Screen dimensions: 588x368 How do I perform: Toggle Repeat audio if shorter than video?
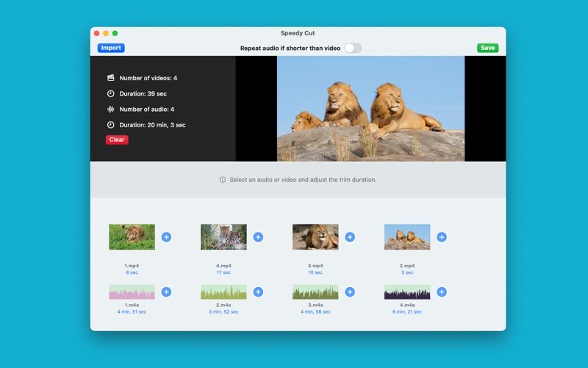[x=353, y=48]
